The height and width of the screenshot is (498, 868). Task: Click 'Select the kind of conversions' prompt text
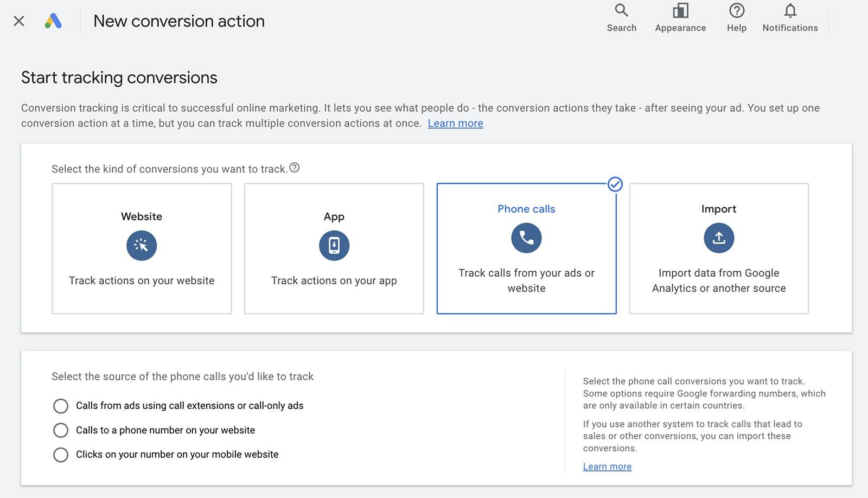[x=169, y=169]
